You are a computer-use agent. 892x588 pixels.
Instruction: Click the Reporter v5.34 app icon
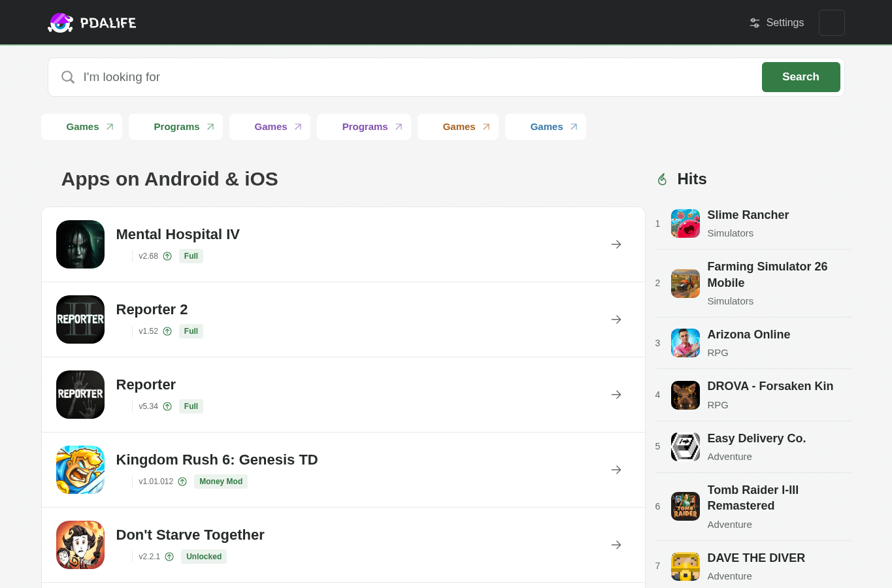click(80, 395)
